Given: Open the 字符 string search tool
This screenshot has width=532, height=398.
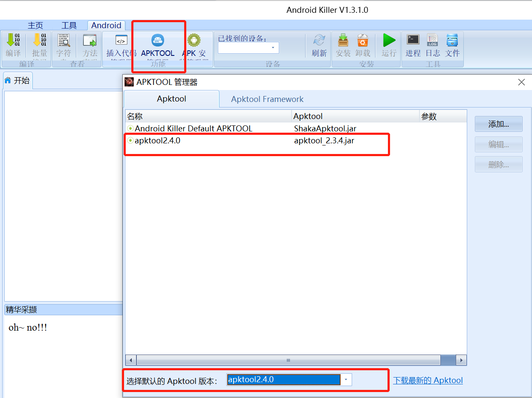Looking at the screenshot, I should coord(64,40).
